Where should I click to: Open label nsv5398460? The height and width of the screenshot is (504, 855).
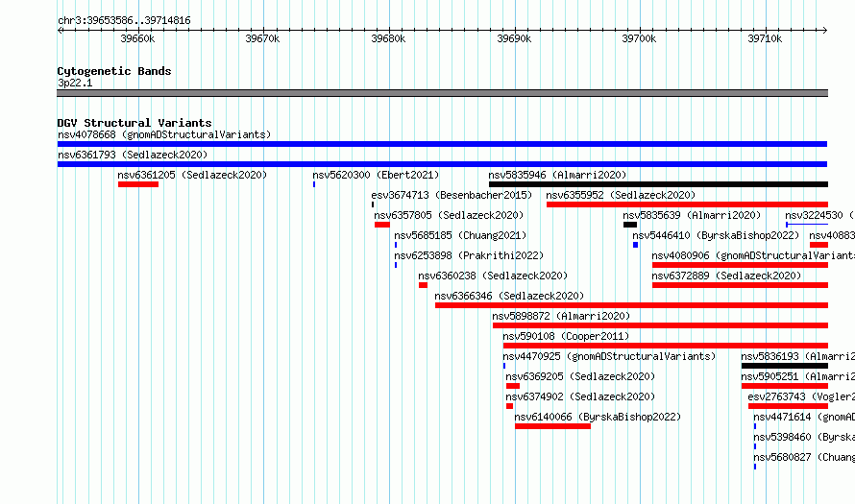pos(783,437)
